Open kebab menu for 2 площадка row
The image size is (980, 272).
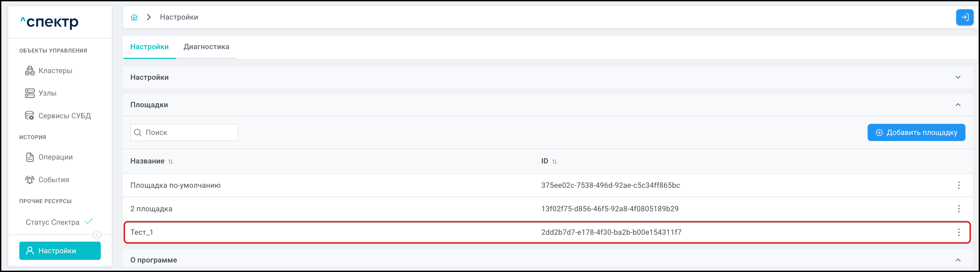[x=958, y=209]
